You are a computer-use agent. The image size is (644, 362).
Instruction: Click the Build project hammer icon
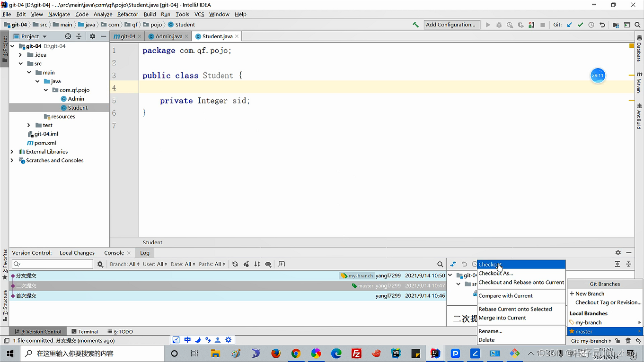point(415,25)
